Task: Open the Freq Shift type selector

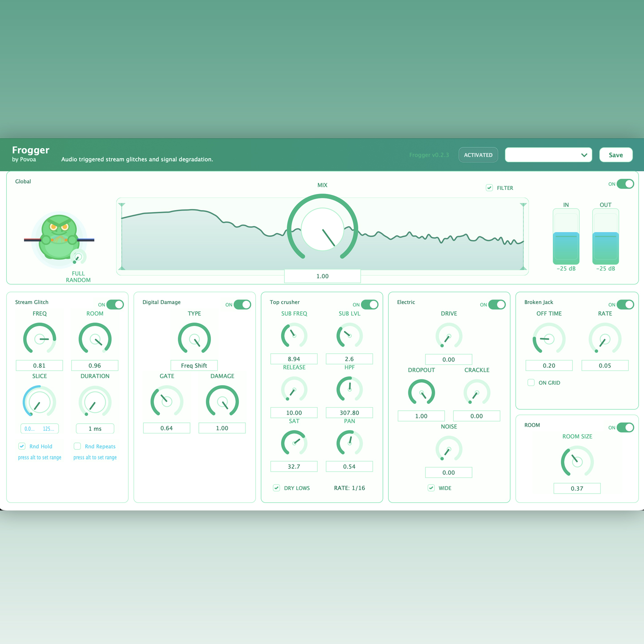Action: 193,365
